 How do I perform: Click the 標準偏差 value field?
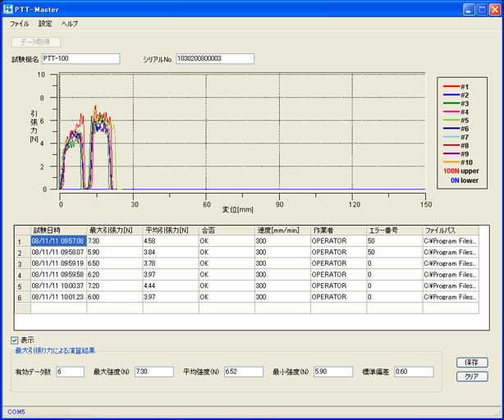point(413,372)
